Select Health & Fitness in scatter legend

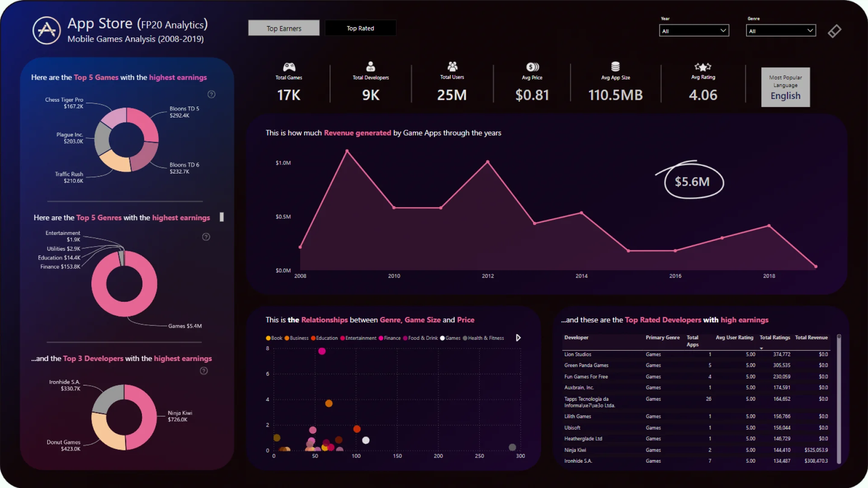pos(483,338)
